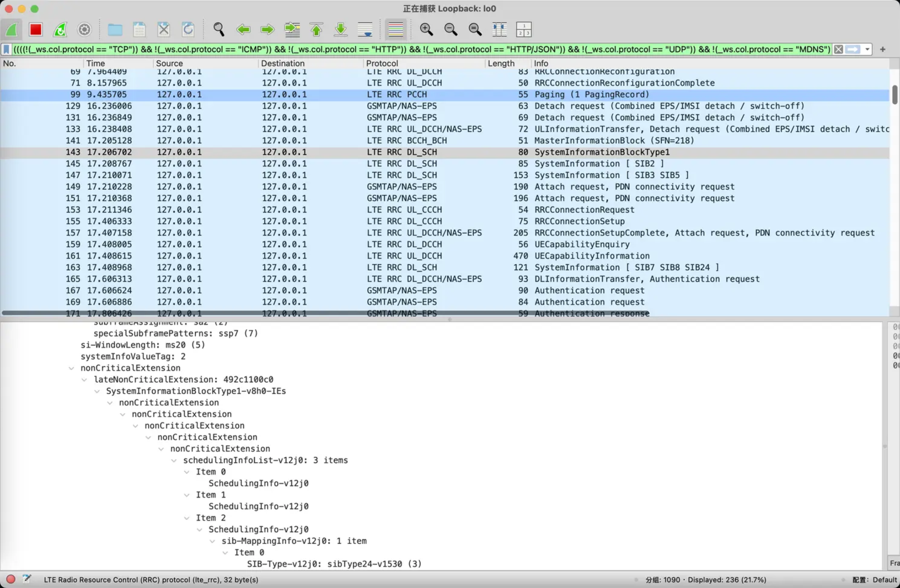This screenshot has height=588, width=900.
Task: Jump to the last packet
Action: (x=341, y=29)
